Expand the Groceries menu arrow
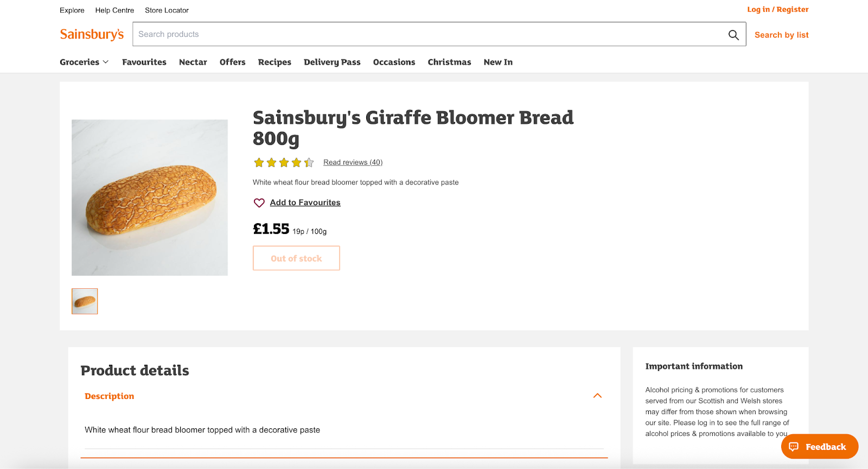The image size is (868, 469). click(x=106, y=62)
